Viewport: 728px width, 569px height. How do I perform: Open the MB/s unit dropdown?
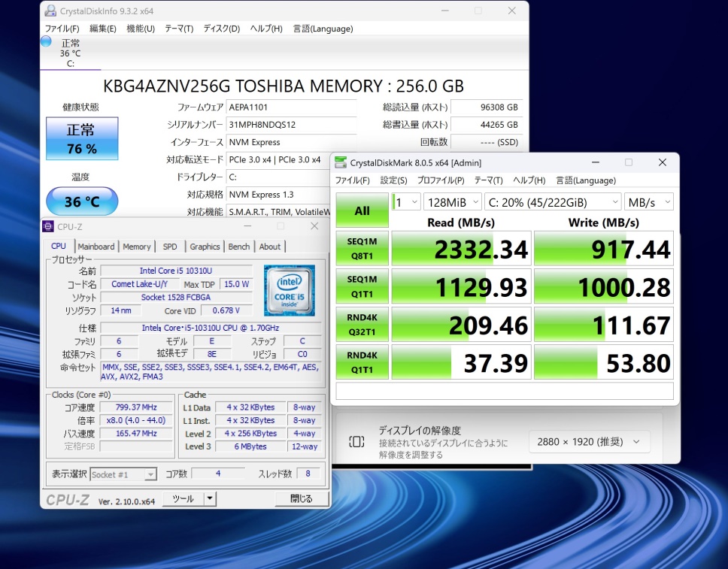[x=648, y=202]
